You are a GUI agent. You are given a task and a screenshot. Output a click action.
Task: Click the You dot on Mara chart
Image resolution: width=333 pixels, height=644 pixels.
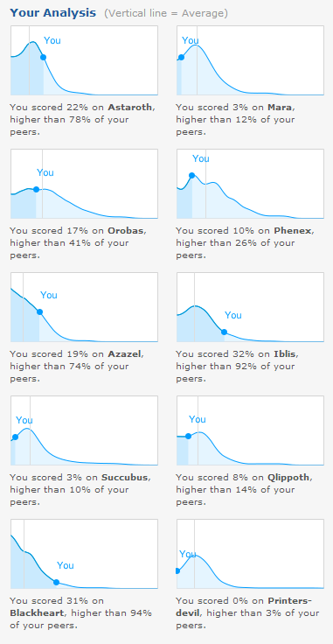tap(181, 57)
